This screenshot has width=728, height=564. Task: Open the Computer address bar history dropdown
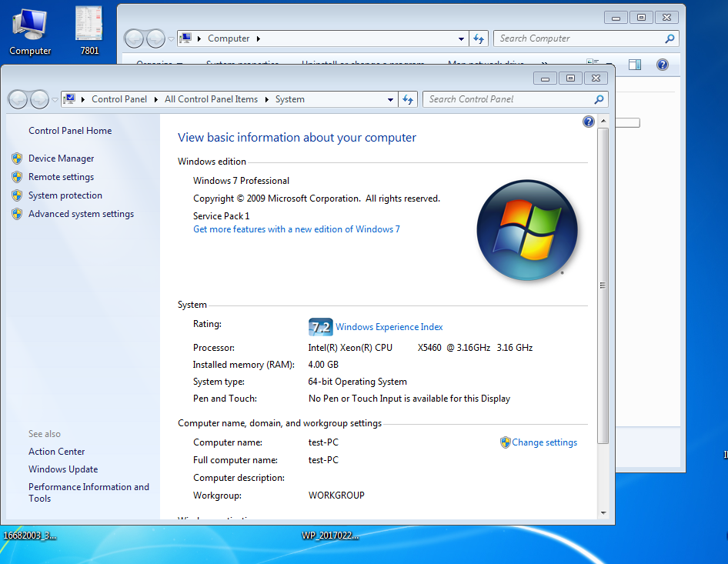click(461, 38)
